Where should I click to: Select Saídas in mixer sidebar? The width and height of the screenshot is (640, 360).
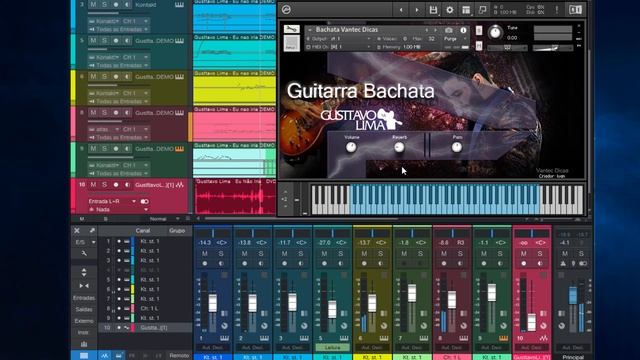tap(84, 309)
